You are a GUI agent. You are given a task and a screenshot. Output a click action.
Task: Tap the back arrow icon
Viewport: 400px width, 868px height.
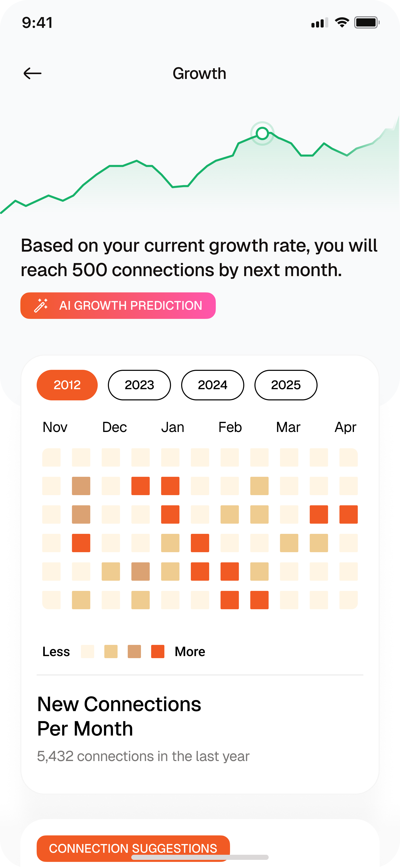click(x=32, y=73)
